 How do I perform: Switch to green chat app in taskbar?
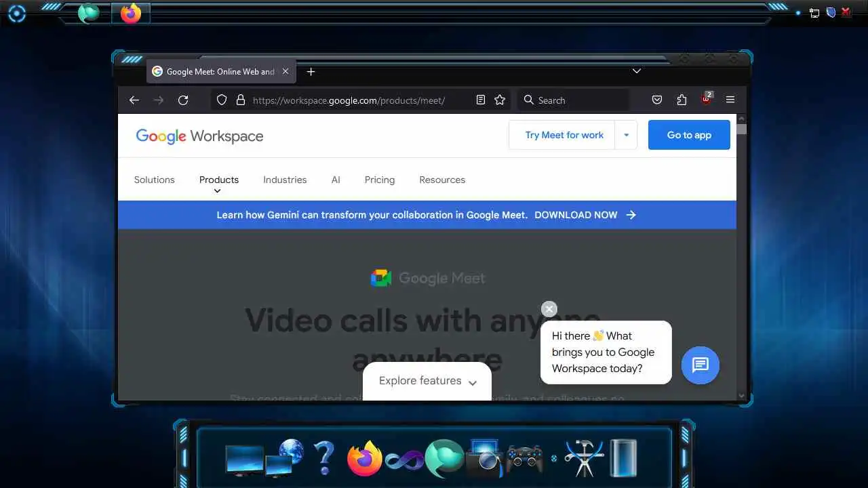tap(89, 13)
